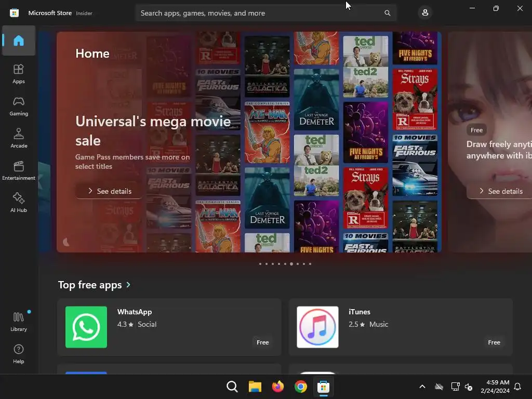The height and width of the screenshot is (399, 532).
Task: Expand Top free apps chevron
Action: pyautogui.click(x=128, y=285)
